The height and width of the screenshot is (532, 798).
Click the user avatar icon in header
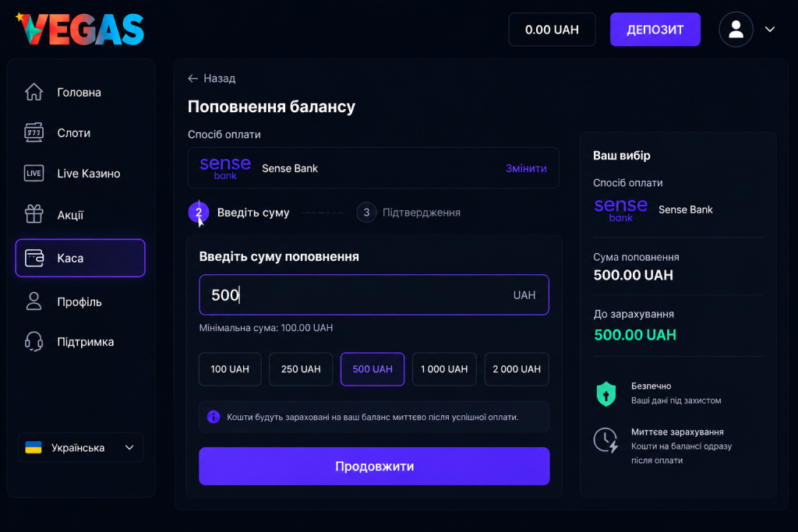pyautogui.click(x=736, y=30)
